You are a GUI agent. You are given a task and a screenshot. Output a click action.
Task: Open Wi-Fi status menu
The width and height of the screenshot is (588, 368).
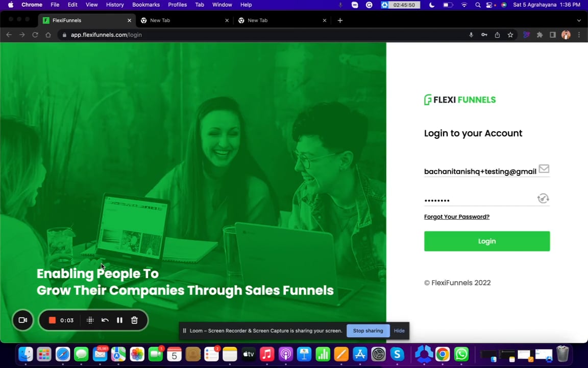click(464, 5)
